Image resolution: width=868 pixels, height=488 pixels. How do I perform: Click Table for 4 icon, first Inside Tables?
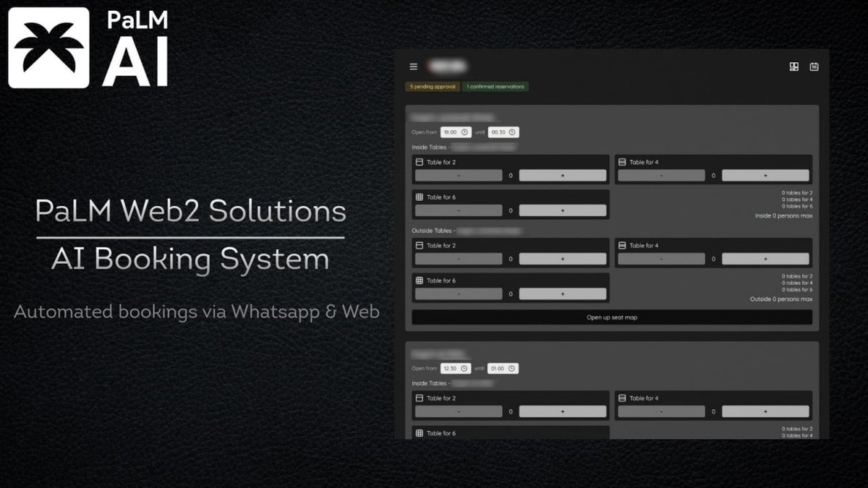pyautogui.click(x=622, y=162)
